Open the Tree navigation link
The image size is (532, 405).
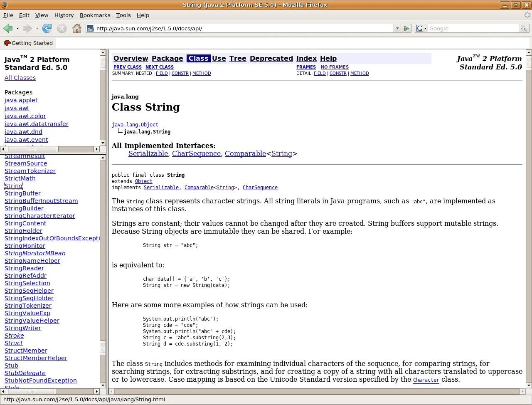tap(238, 58)
